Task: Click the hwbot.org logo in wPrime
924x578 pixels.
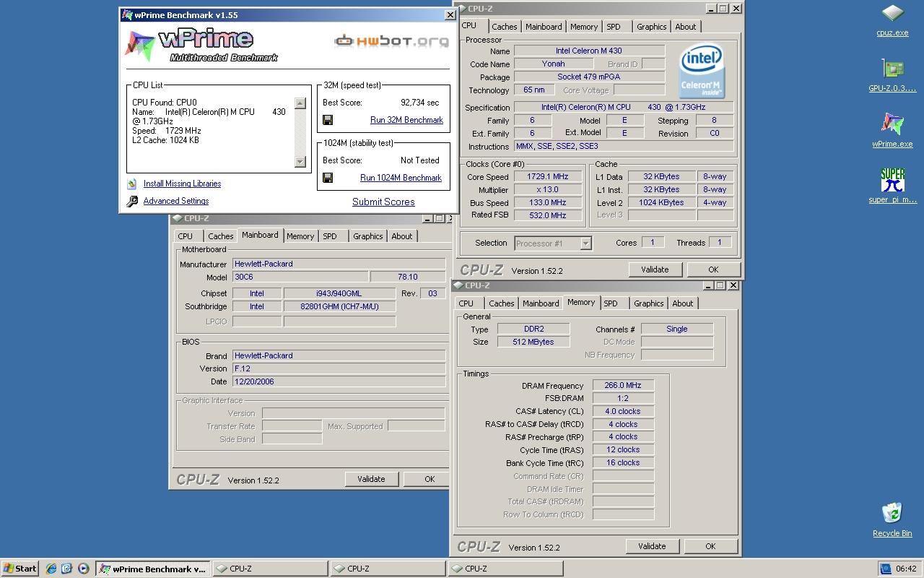Action: [391, 40]
